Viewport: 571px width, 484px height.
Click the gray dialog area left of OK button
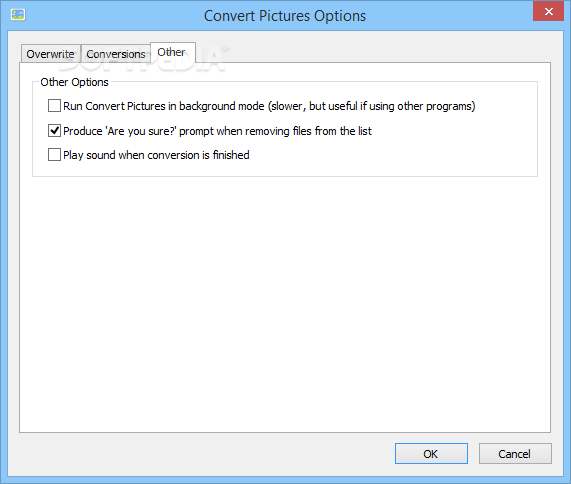(x=200, y=454)
